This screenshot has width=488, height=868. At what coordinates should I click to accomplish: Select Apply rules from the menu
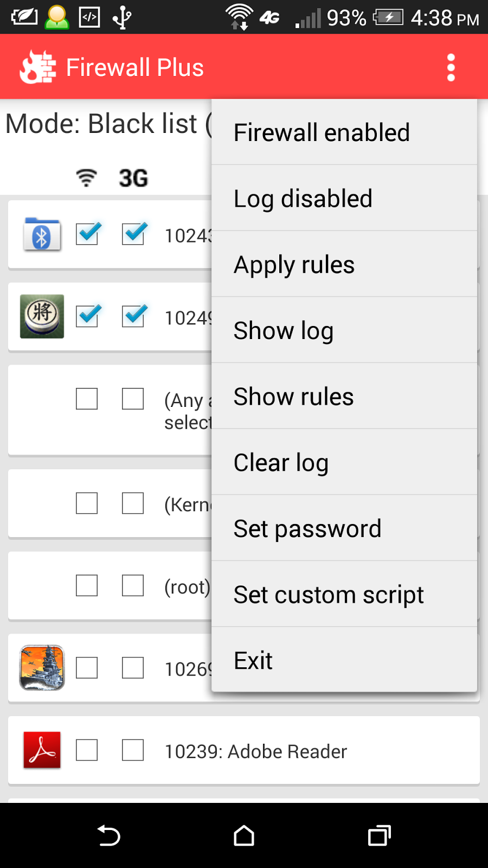click(344, 265)
